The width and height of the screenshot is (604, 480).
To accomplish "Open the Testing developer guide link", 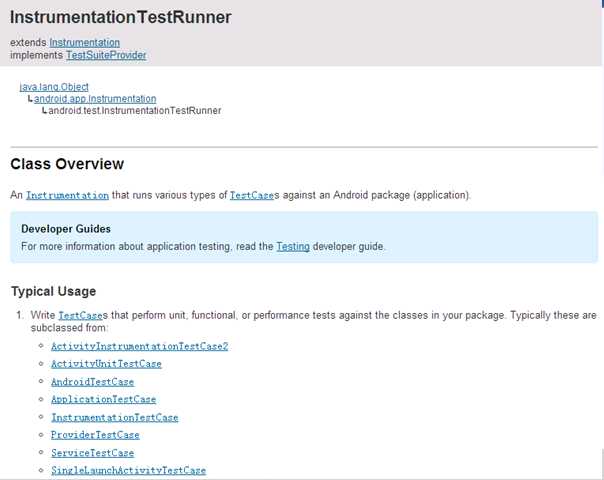I will click(293, 247).
